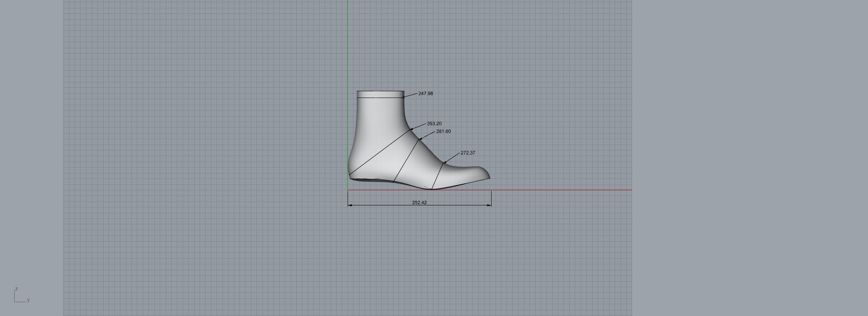Select the 252.42 length dimension text
Screen dimensions: 868x316
pyautogui.click(x=419, y=203)
